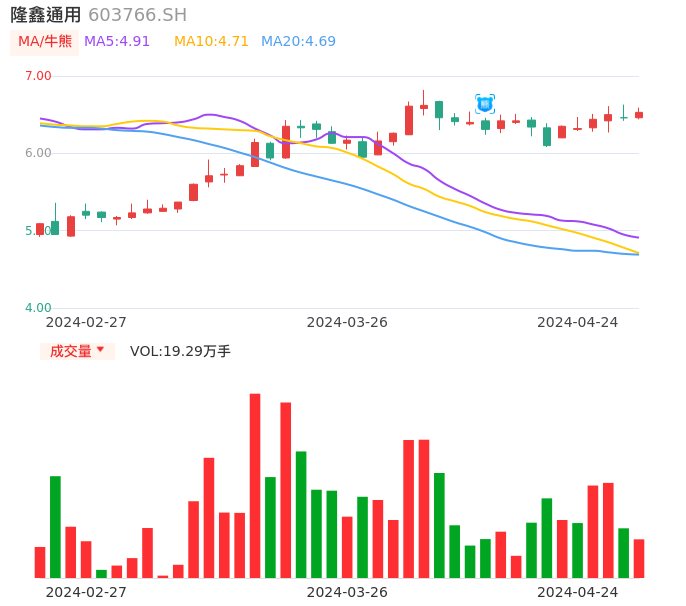
Task: Click the rightmost red volume bar
Action: click(639, 558)
